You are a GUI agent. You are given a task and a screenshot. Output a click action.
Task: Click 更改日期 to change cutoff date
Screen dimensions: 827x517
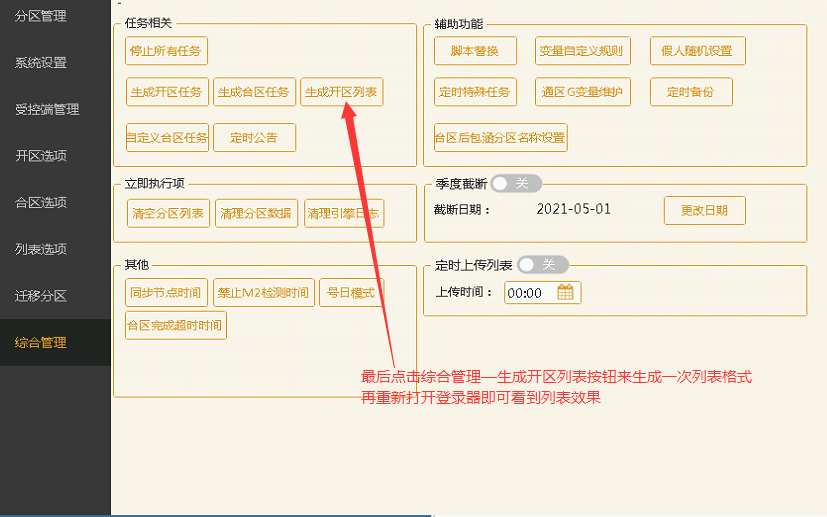pos(704,211)
